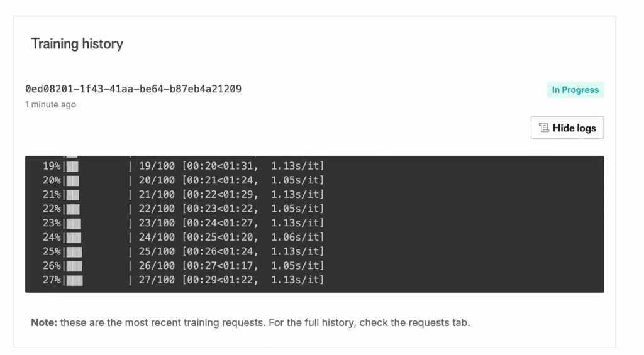Click the 19% progress bar in logs
Viewport: 644px width, 355px height.
tap(97, 167)
